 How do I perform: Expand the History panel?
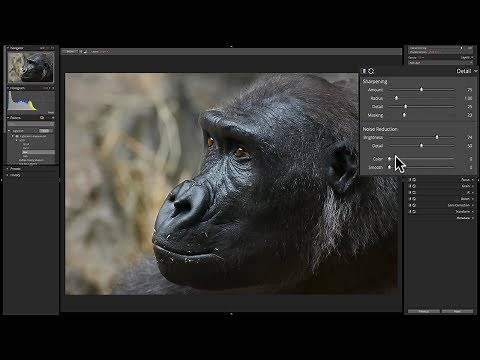pos(8,175)
